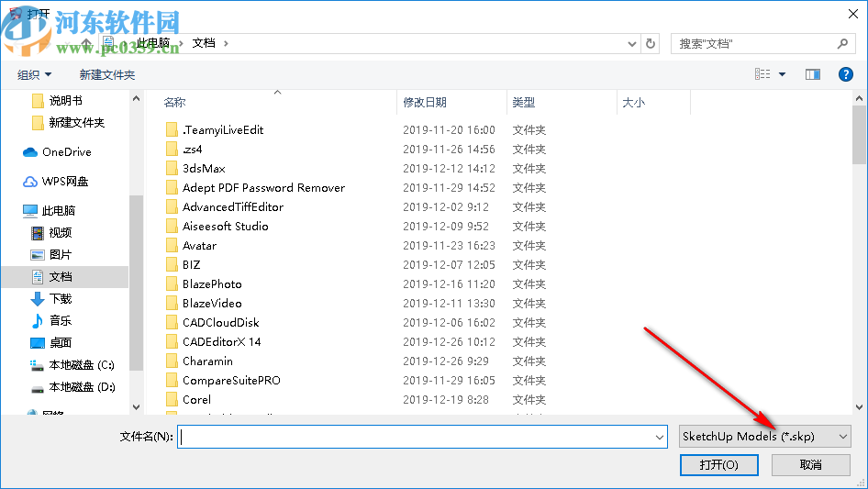Click the search magnifier icon
The height and width of the screenshot is (489, 868).
coord(842,43)
